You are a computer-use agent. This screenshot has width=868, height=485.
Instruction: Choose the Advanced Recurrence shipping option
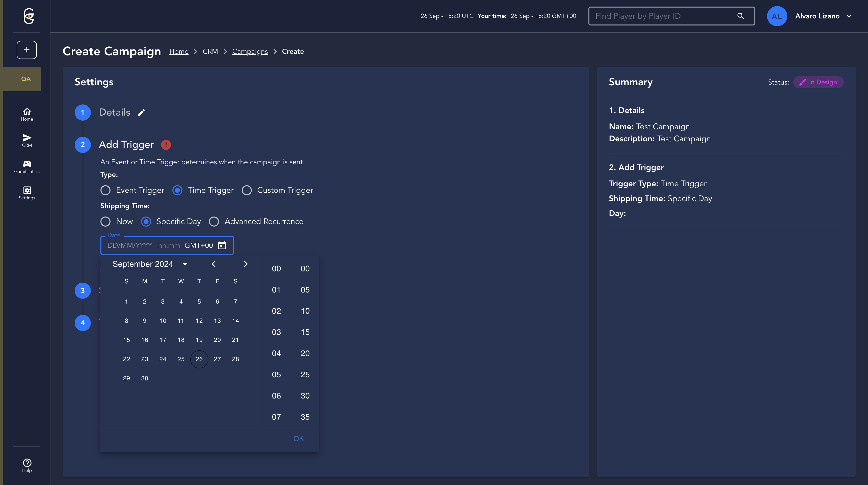coord(214,222)
